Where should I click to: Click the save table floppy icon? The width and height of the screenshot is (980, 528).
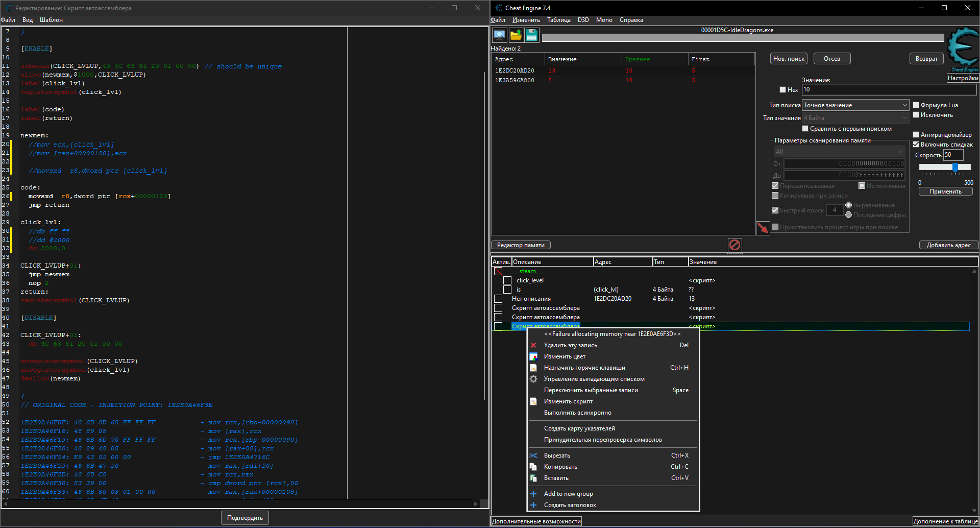coord(531,35)
